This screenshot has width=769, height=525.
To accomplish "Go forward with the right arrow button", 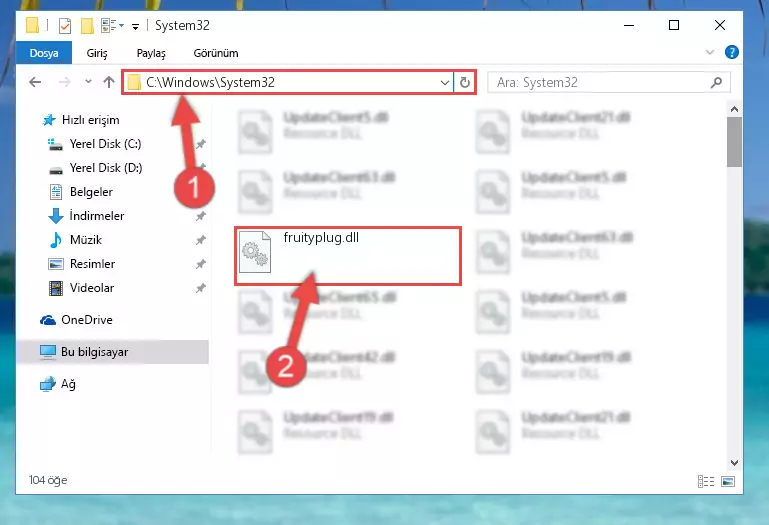I will click(64, 82).
